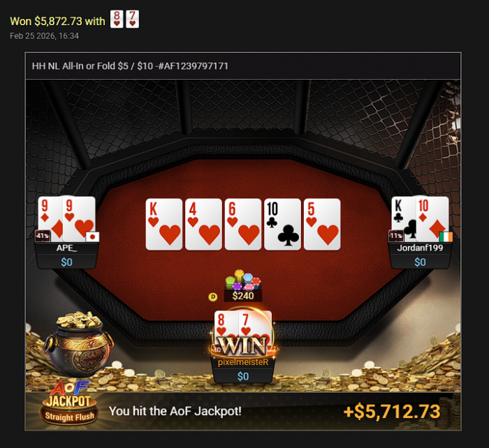Select the 5 of hearts board card
Viewport: 489px width, 448px height.
(x=322, y=224)
